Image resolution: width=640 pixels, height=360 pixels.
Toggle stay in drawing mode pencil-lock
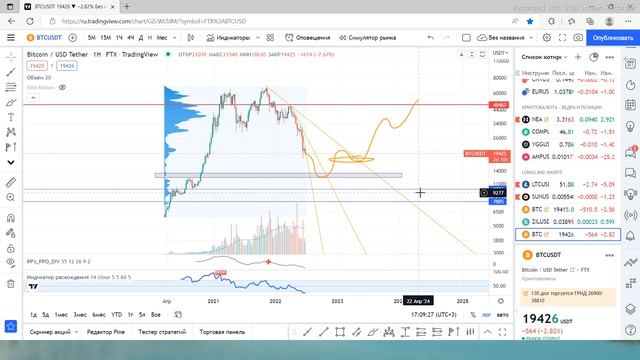click(11, 233)
